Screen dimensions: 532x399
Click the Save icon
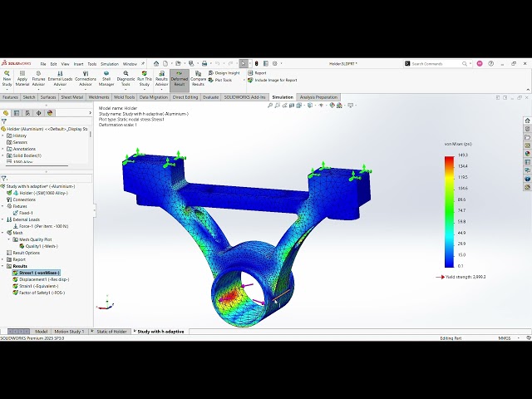click(x=191, y=63)
